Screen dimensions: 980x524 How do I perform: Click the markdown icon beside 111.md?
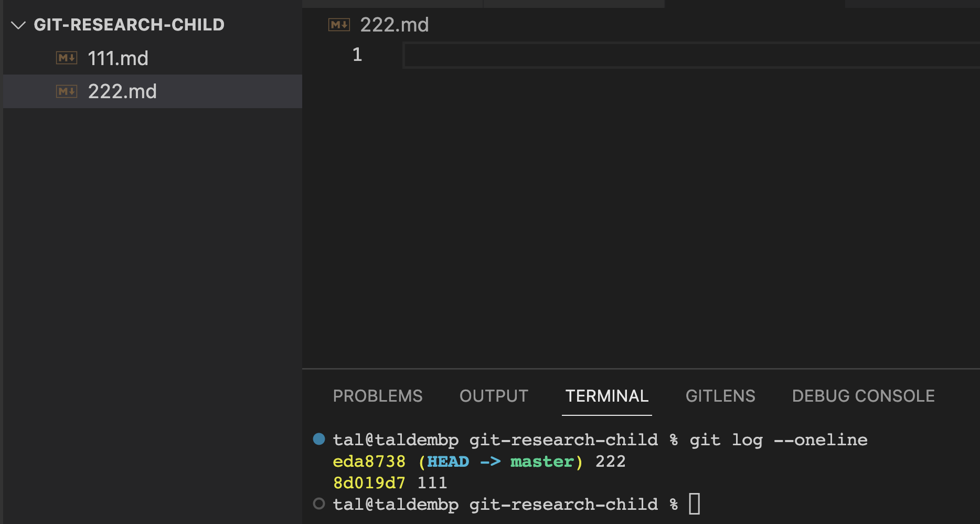click(67, 58)
